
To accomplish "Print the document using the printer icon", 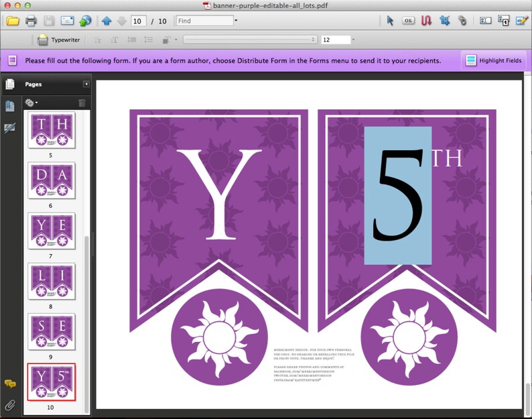I will point(31,21).
